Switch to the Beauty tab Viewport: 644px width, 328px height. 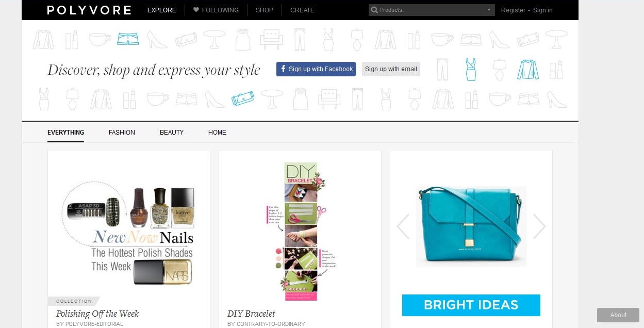tap(172, 133)
